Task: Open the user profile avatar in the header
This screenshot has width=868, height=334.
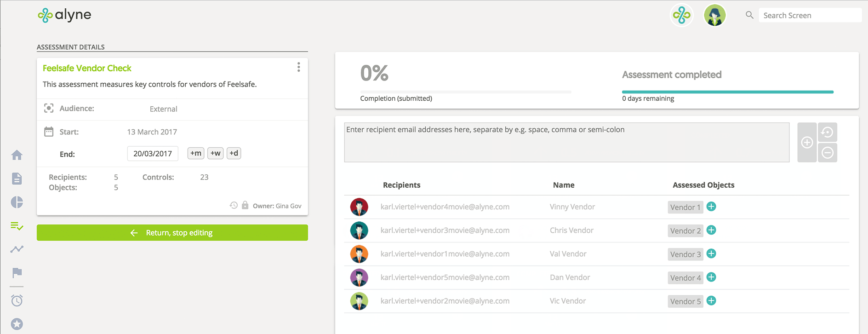Action: 714,16
